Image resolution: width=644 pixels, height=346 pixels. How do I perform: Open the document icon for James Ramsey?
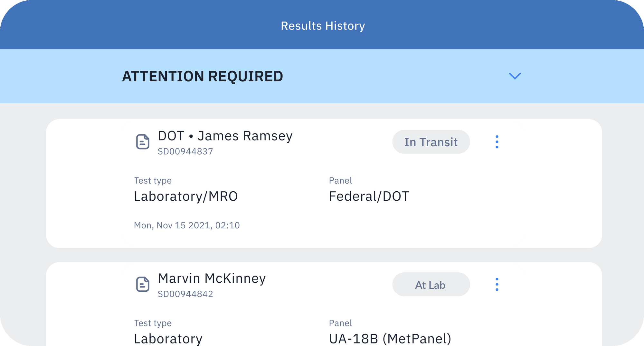143,142
